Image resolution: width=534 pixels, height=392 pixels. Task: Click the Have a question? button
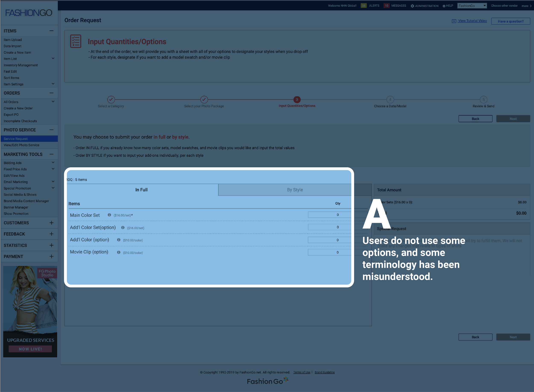(x=511, y=21)
